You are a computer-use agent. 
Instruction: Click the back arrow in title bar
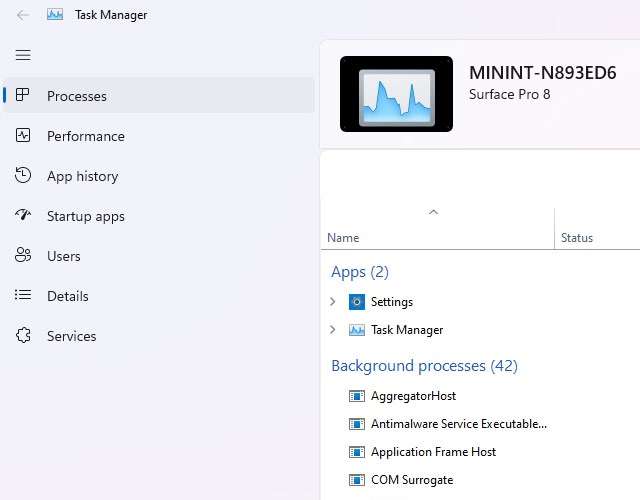coord(23,15)
